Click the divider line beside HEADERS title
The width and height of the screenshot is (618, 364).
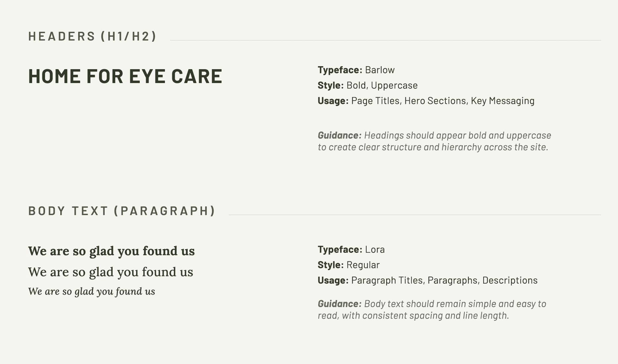pos(386,40)
